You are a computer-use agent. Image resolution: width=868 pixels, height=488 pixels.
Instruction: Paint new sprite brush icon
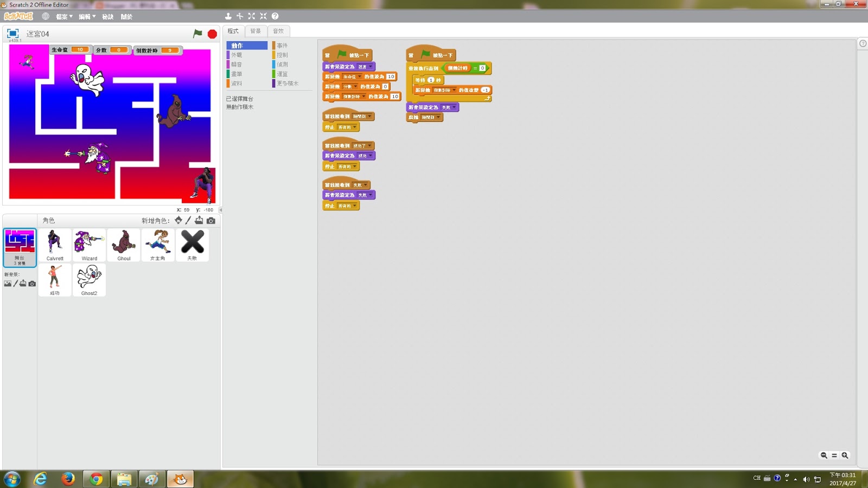[x=188, y=220]
